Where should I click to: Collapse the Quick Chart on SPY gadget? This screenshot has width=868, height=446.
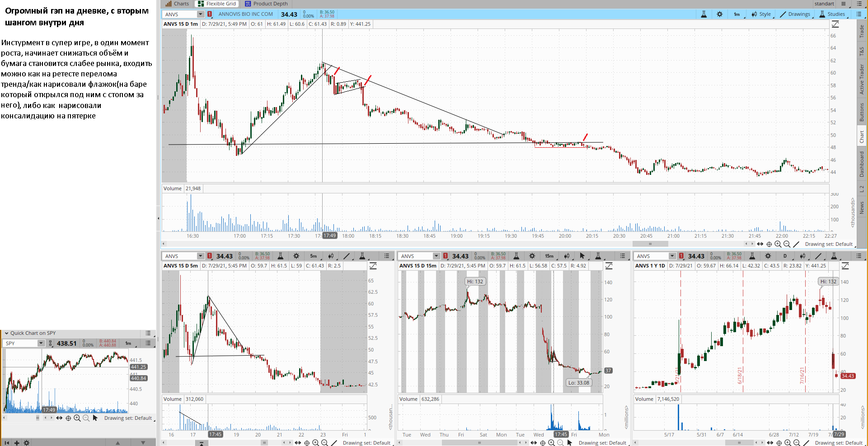6,333
